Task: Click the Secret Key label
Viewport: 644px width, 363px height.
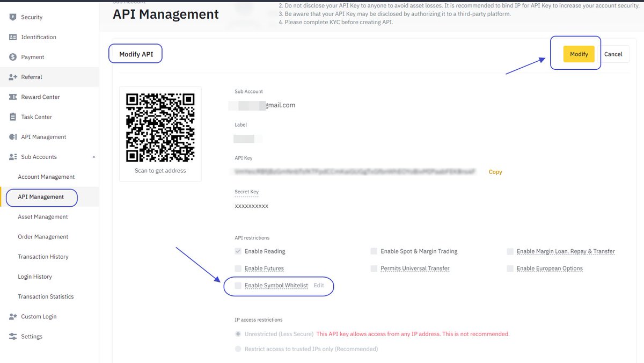Action: 246,192
